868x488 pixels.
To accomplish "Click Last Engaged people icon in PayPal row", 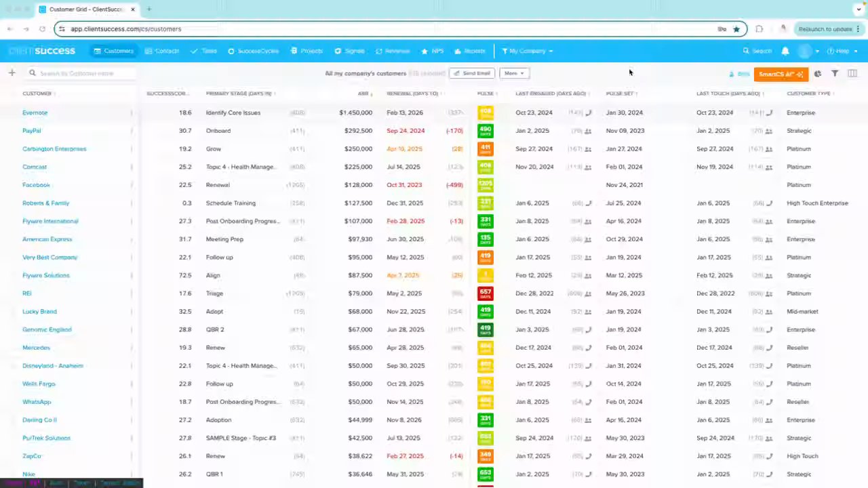I will [x=588, y=131].
